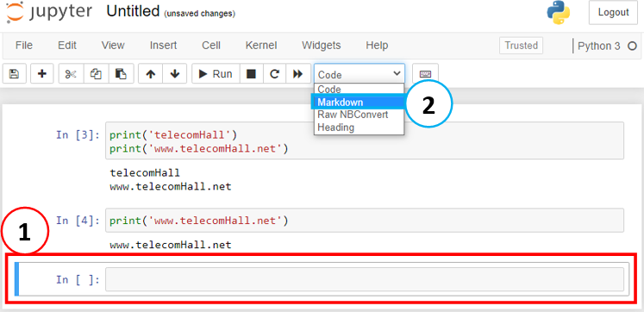Interrupt the kernel with stop icon
Image resolution: width=644 pixels, height=312 pixels.
[251, 74]
